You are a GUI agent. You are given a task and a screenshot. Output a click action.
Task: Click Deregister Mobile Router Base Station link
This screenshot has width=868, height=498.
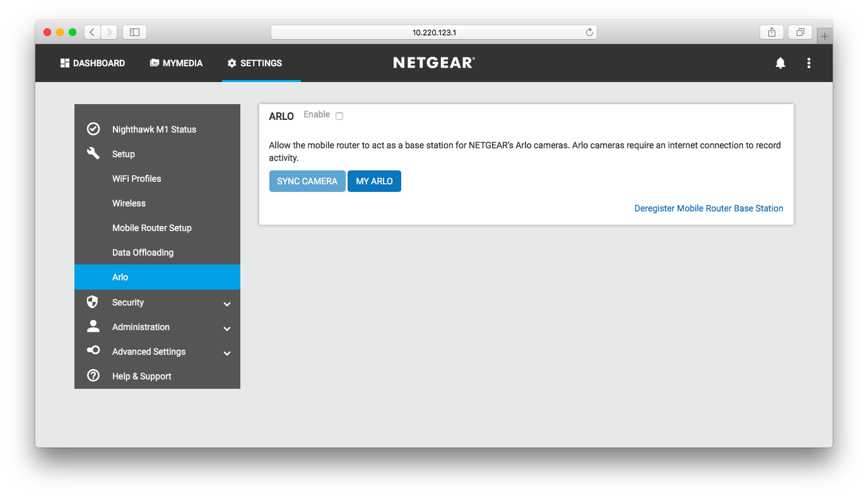click(708, 208)
